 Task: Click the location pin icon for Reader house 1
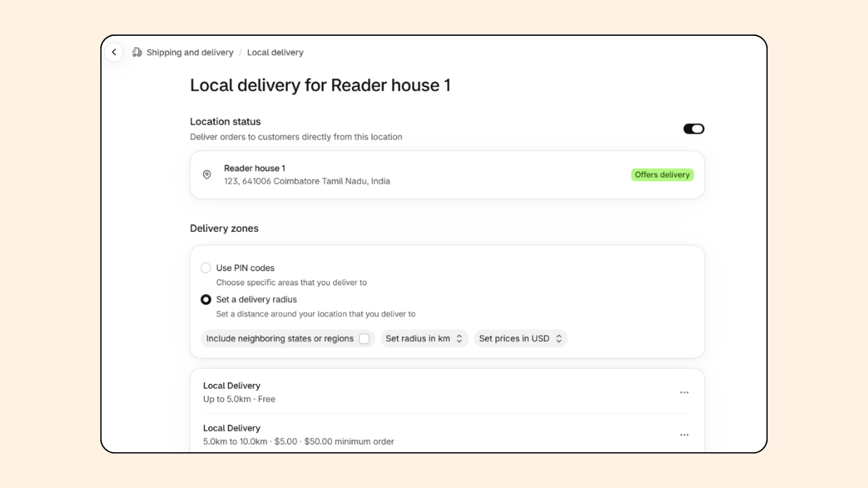click(x=207, y=175)
